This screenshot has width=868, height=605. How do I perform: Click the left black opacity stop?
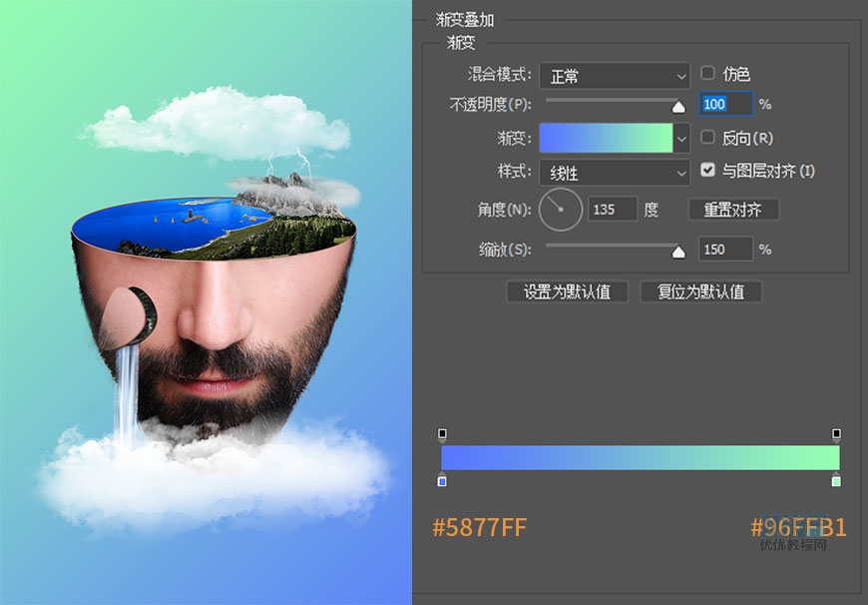(x=442, y=434)
